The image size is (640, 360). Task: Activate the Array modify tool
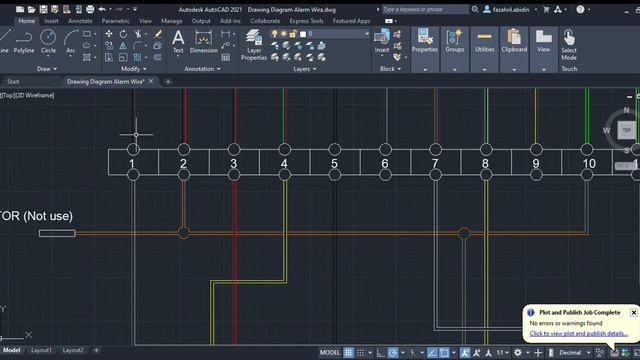[137, 57]
